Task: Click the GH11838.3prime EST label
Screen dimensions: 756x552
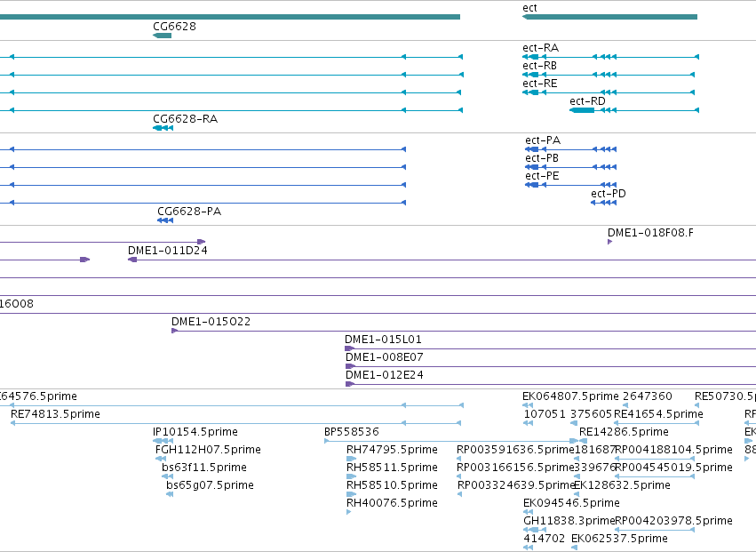Action: pyautogui.click(x=569, y=521)
